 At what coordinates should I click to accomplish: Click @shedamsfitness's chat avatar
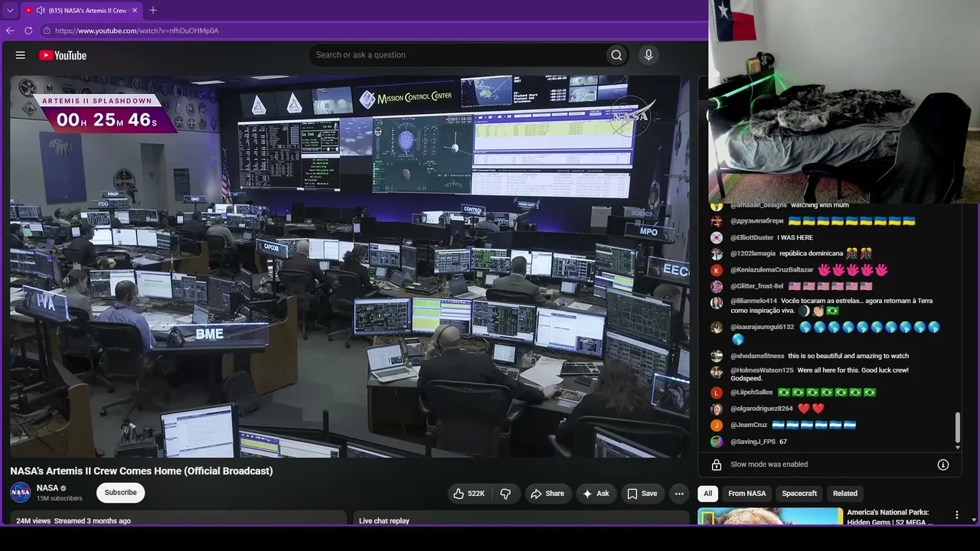tap(717, 356)
